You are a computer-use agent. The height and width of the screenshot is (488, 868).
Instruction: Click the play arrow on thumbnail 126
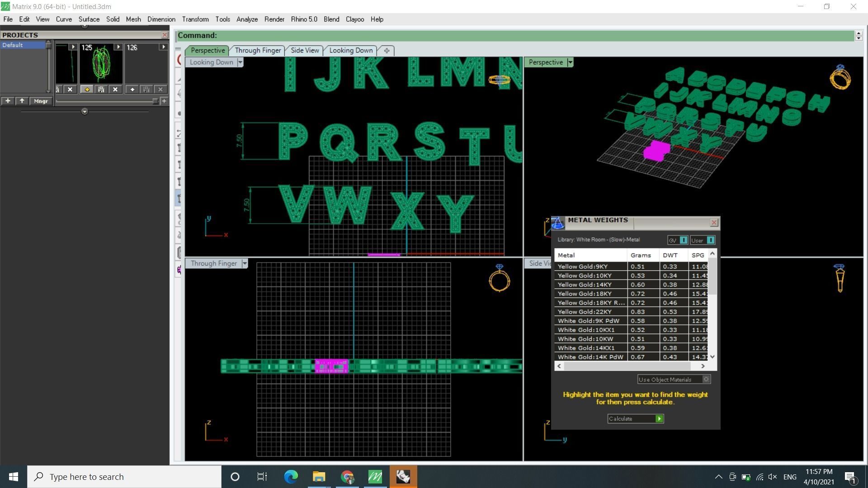tap(163, 47)
